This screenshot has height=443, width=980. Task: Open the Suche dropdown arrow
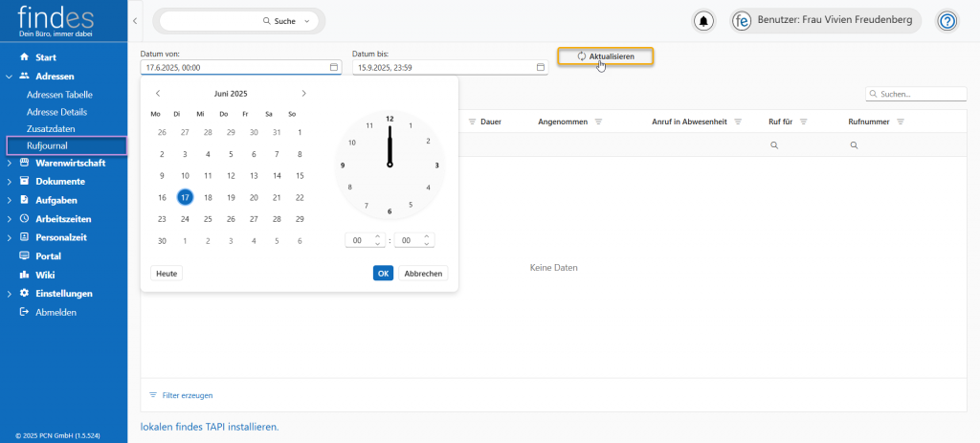pyautogui.click(x=306, y=21)
